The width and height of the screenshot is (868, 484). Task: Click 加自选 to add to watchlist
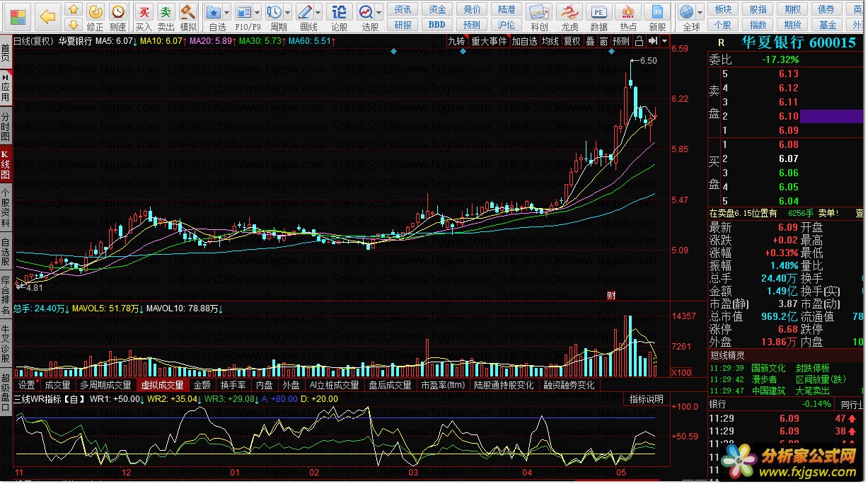pos(524,41)
